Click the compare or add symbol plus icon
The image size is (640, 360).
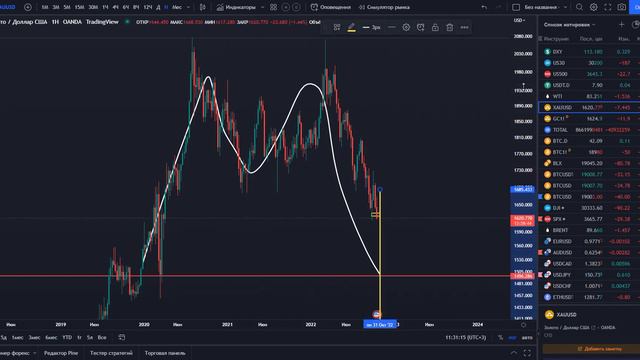28,7
